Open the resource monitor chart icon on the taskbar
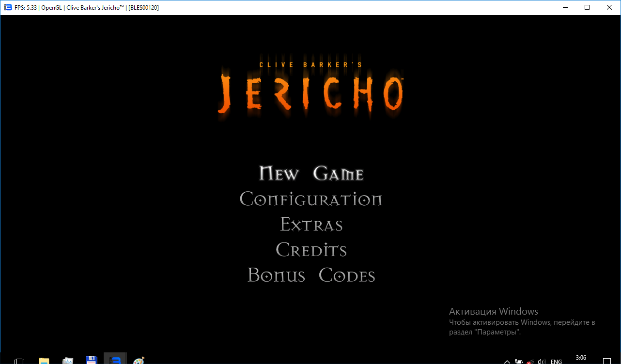The image size is (621, 364). click(x=68, y=361)
